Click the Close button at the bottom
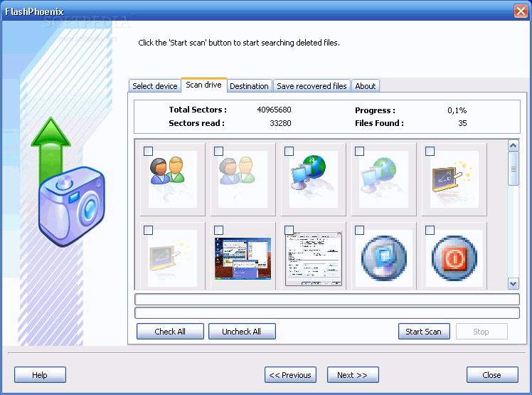The width and height of the screenshot is (532, 395). click(x=492, y=375)
